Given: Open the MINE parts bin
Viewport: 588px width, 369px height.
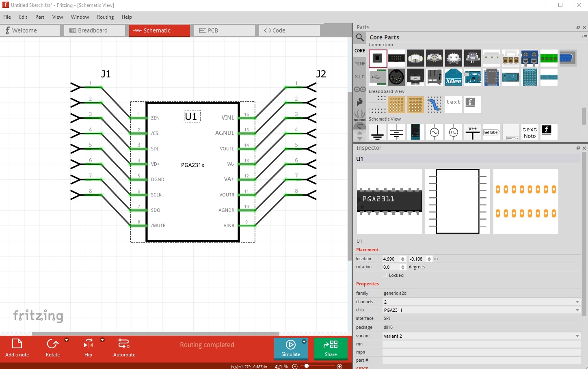Looking at the screenshot, I should pyautogui.click(x=360, y=64).
